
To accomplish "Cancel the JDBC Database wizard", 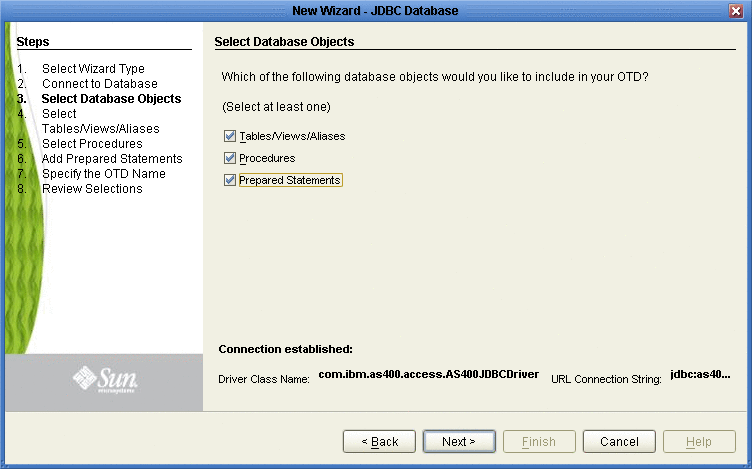I will click(619, 441).
